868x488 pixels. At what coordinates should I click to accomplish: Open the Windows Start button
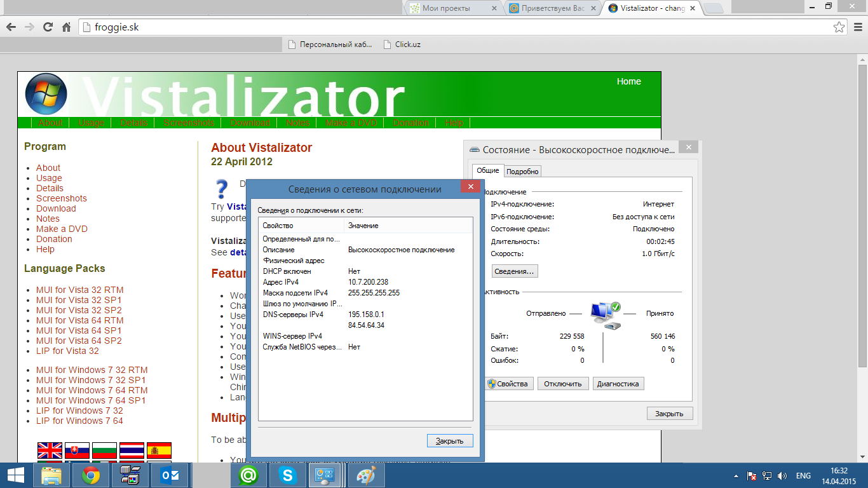15,475
